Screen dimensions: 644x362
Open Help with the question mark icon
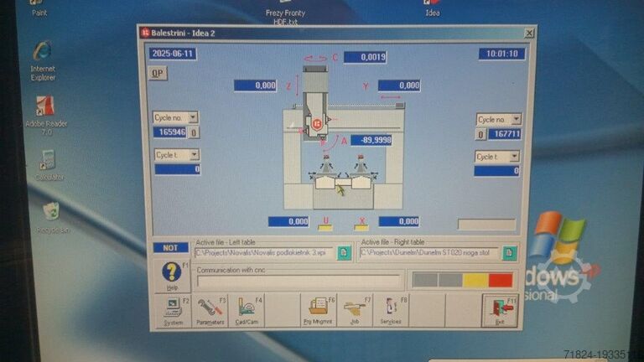[x=172, y=274]
